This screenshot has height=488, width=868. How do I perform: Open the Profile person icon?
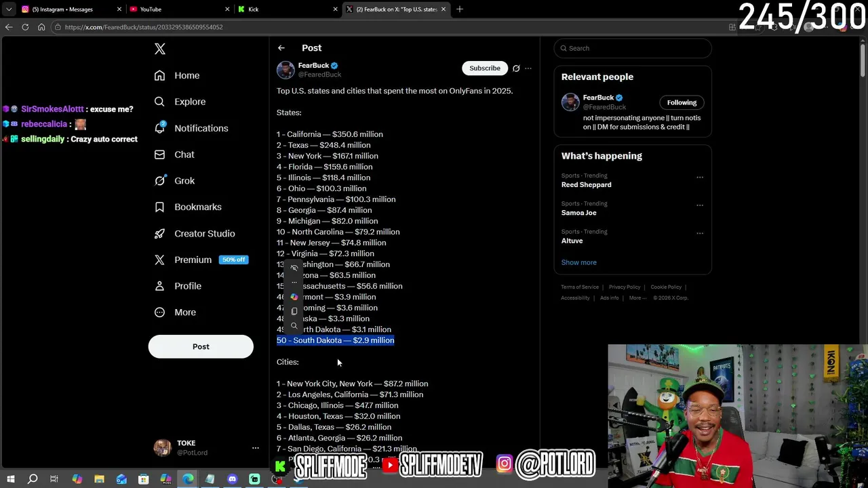[159, 286]
